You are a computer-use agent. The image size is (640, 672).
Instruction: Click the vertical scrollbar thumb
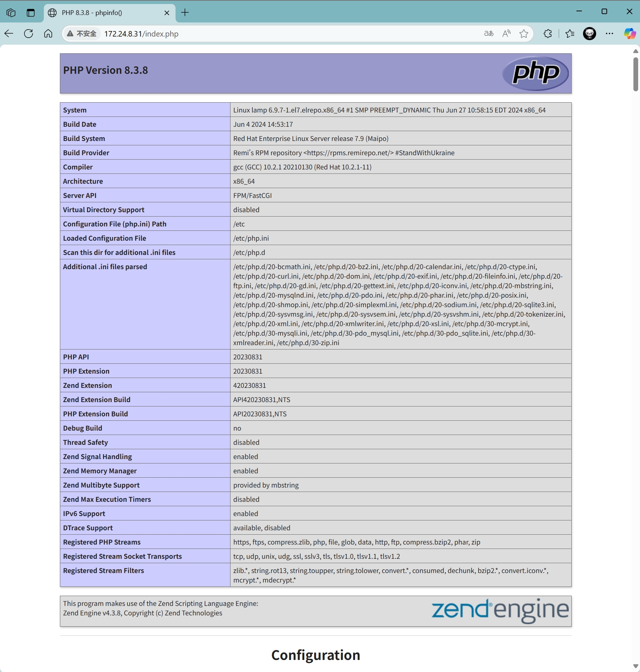636,74
